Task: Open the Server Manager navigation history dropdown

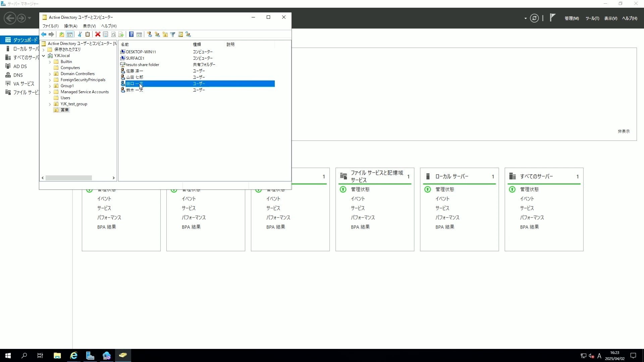Action: coord(30,18)
